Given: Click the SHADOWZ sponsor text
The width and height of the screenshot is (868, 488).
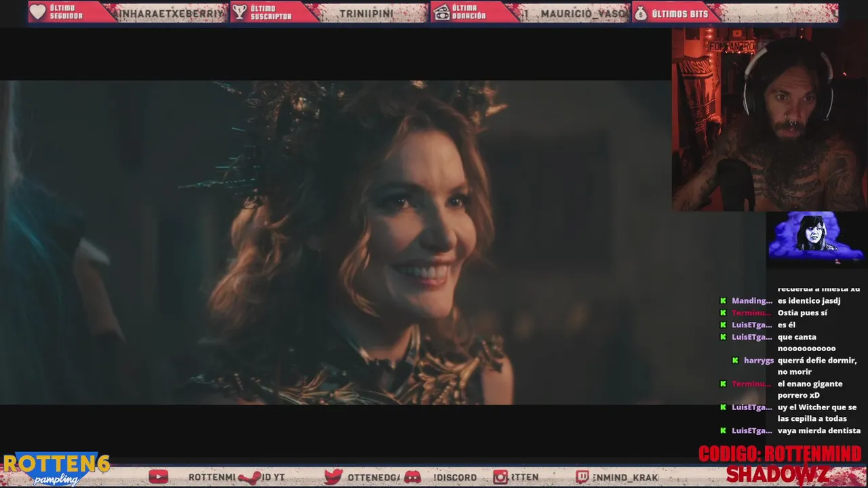Looking at the screenshot, I should click(x=777, y=474).
